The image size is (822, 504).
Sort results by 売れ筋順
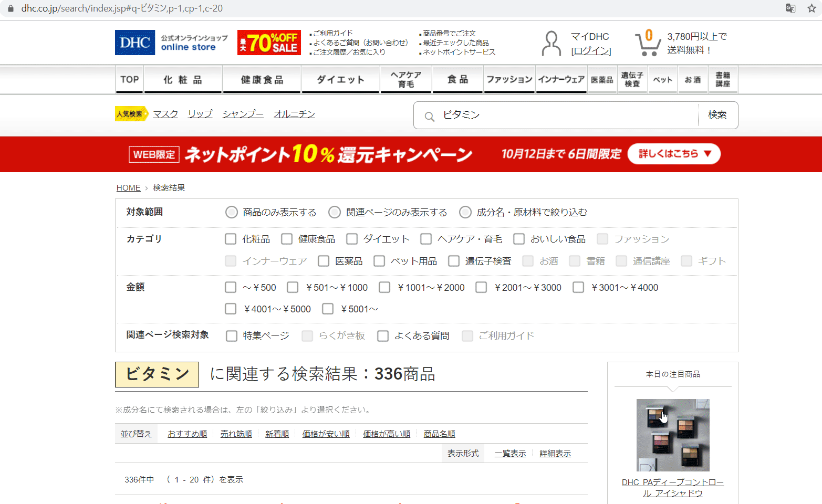point(236,434)
